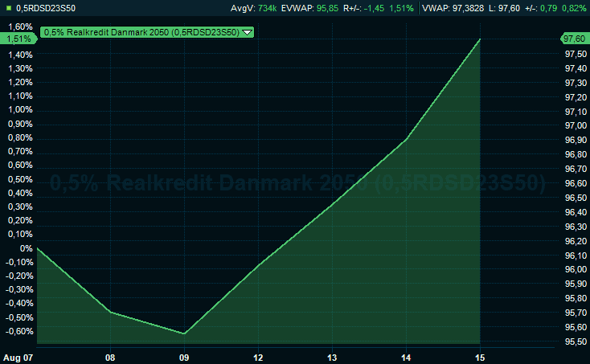Click the 0,5RDSD23S50 ticker symbol in header
This screenshot has width=590, height=364.
point(48,8)
